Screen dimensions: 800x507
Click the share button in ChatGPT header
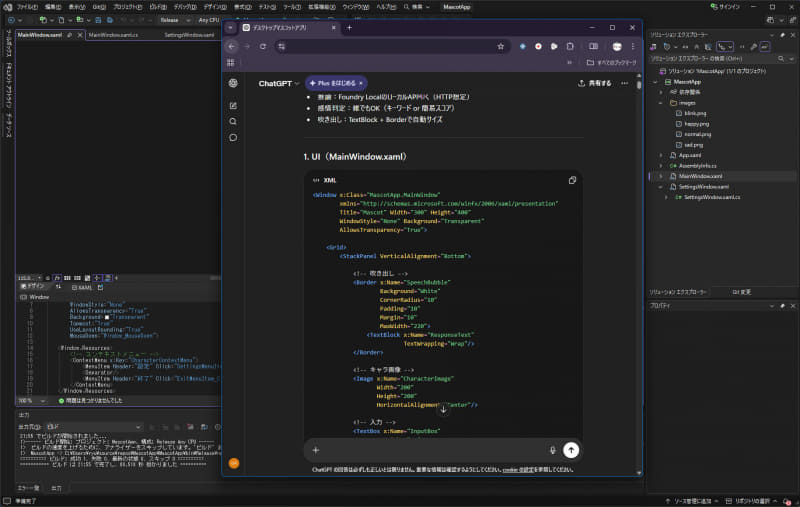coord(594,83)
